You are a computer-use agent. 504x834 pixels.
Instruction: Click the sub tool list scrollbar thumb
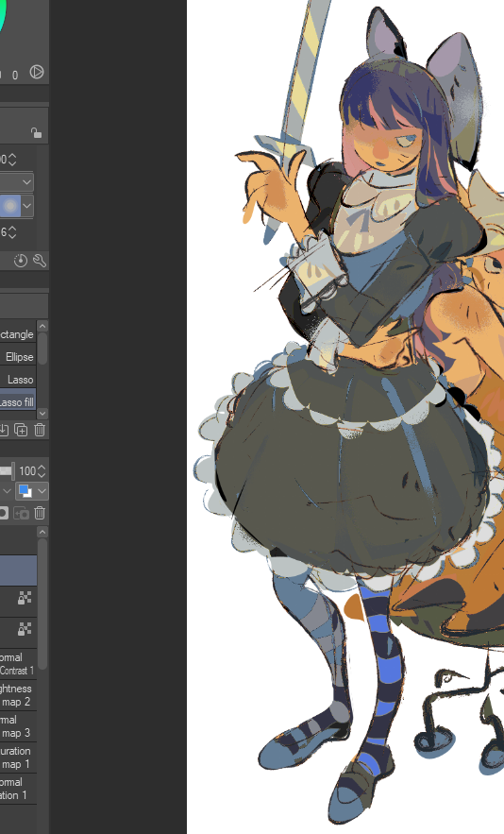(42, 349)
